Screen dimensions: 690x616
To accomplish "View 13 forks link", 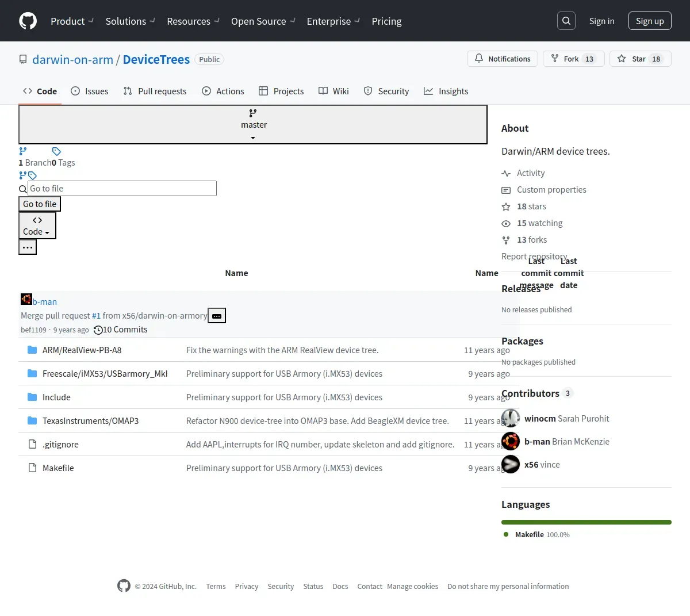I will pyautogui.click(x=524, y=239).
